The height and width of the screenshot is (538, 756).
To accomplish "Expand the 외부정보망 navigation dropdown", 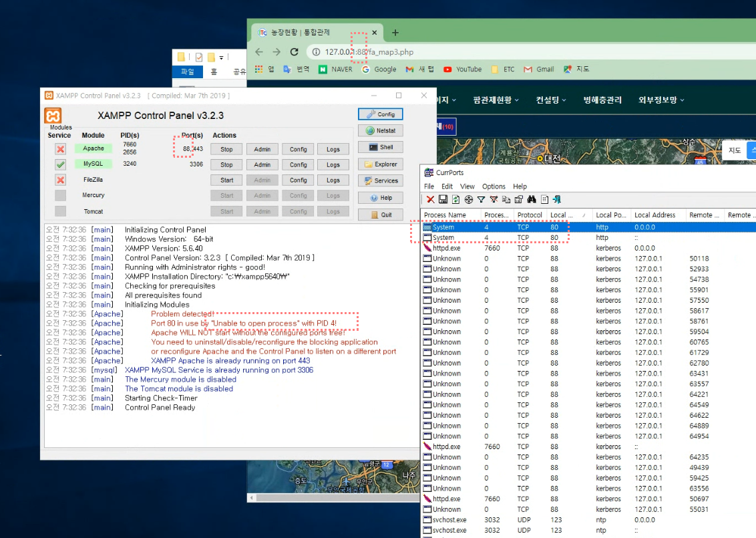I will tap(661, 100).
